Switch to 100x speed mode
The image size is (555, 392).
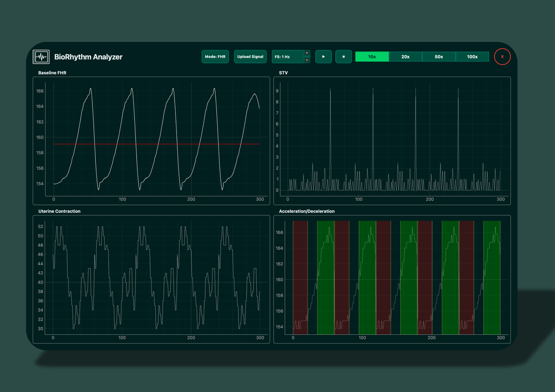(x=472, y=56)
